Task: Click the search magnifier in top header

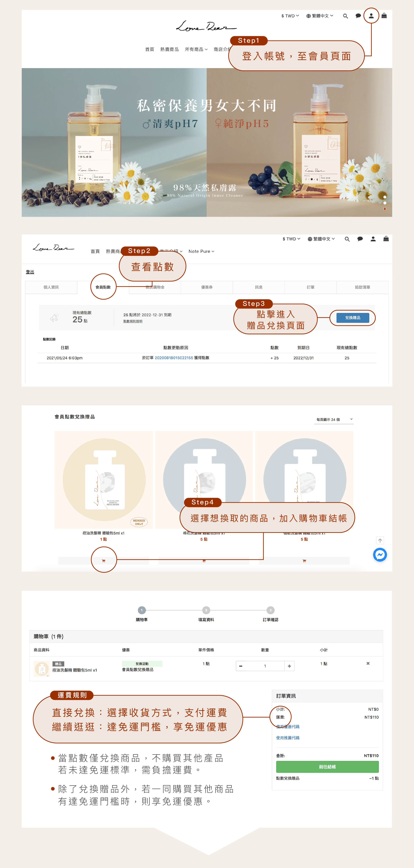Action: 345,16
